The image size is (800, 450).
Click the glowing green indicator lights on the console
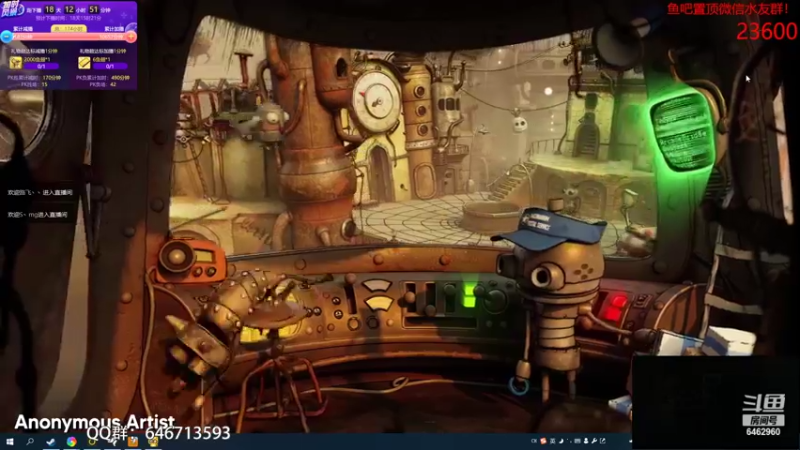[469, 296]
